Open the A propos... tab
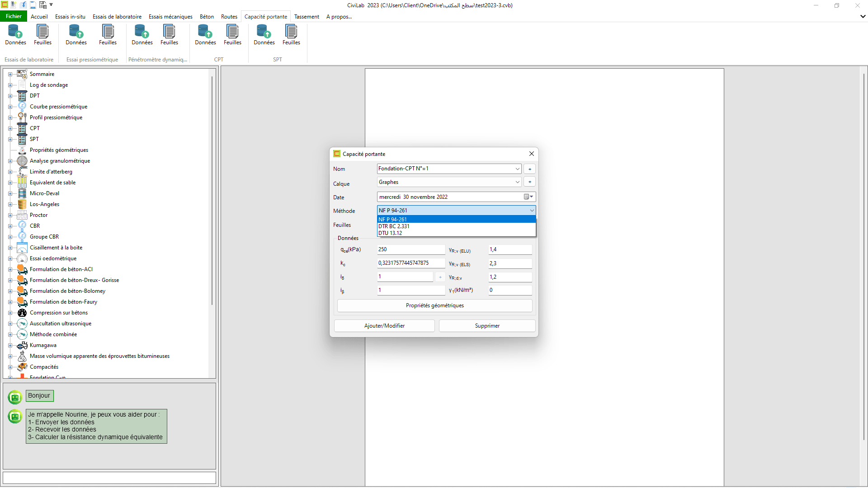The height and width of the screenshot is (488, 868). tap(339, 17)
